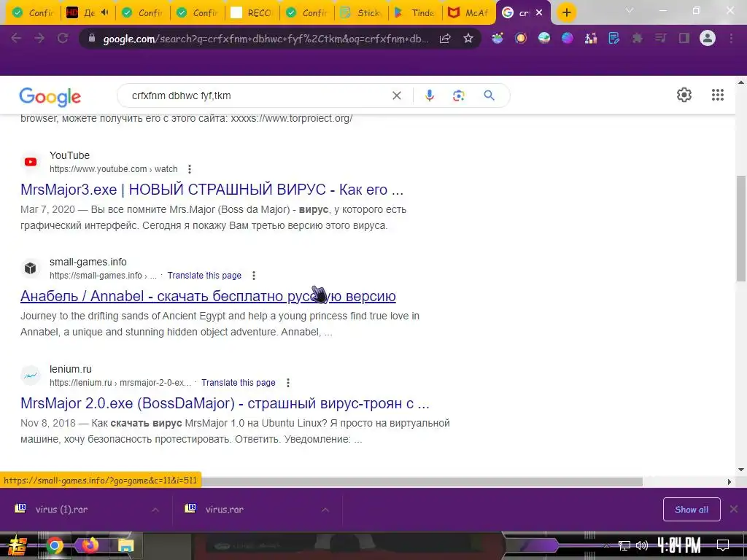
Task: Click the scroll right arrow
Action: click(729, 482)
